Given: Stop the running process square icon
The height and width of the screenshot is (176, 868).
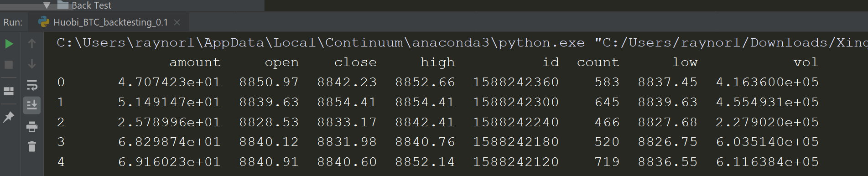Looking at the screenshot, I should point(9,65).
